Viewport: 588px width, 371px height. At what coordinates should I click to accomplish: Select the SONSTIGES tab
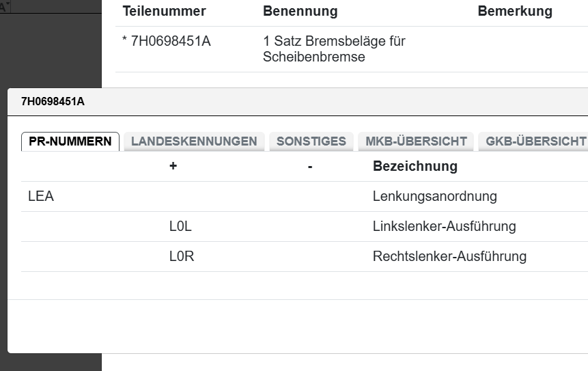(311, 141)
